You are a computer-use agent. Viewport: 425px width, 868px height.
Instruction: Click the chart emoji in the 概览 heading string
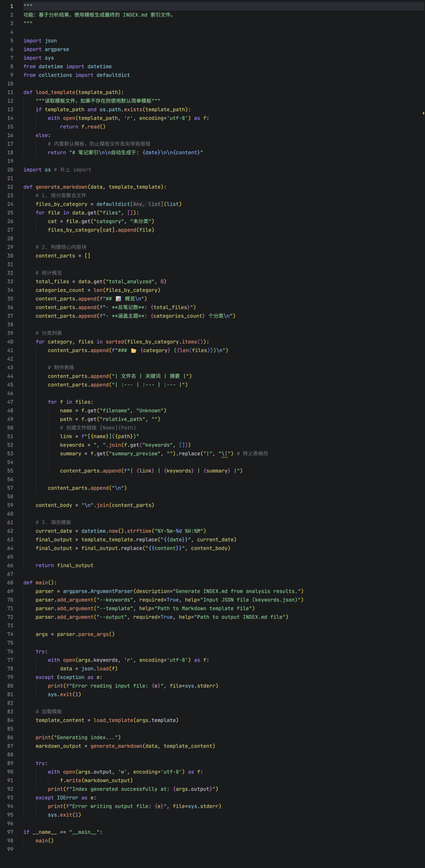pyautogui.click(x=118, y=299)
